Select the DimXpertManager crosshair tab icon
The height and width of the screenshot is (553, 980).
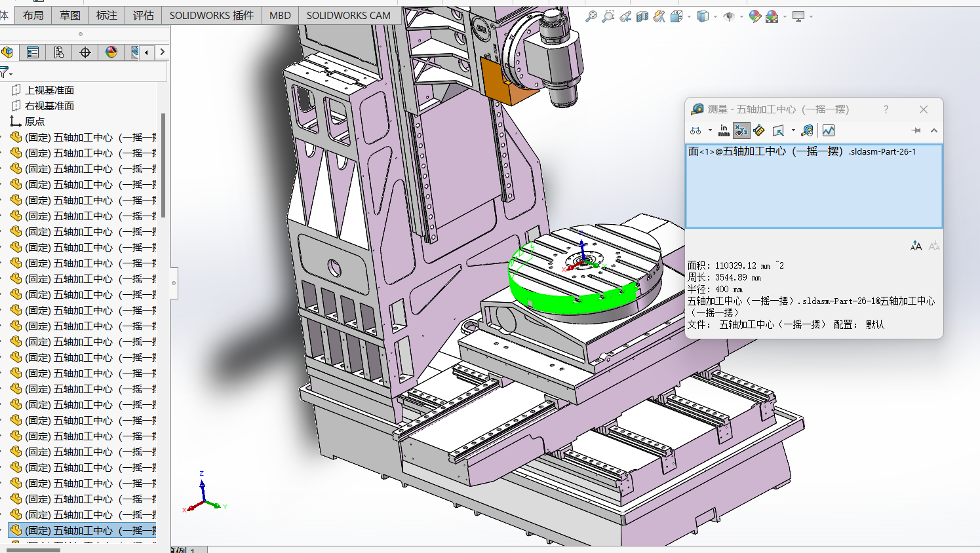click(85, 52)
